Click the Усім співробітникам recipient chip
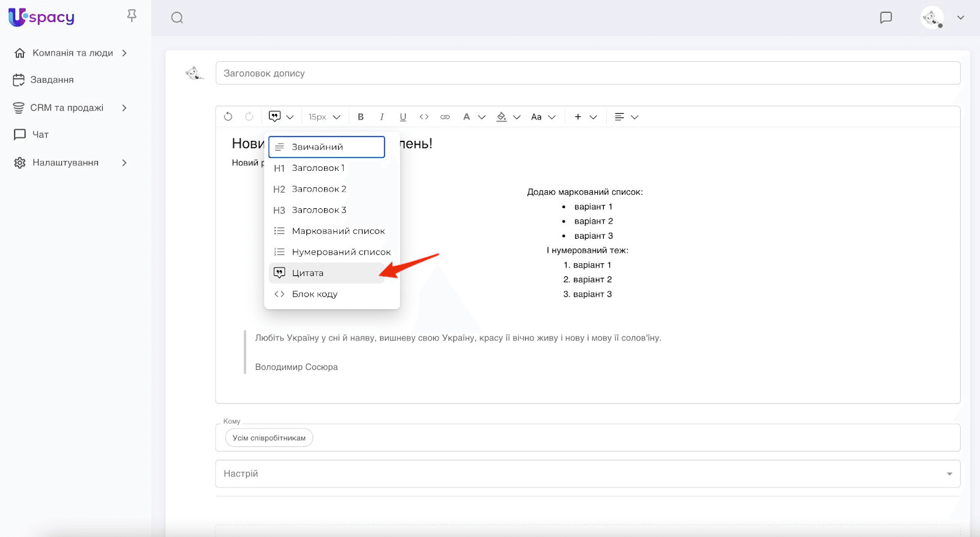 tap(269, 438)
